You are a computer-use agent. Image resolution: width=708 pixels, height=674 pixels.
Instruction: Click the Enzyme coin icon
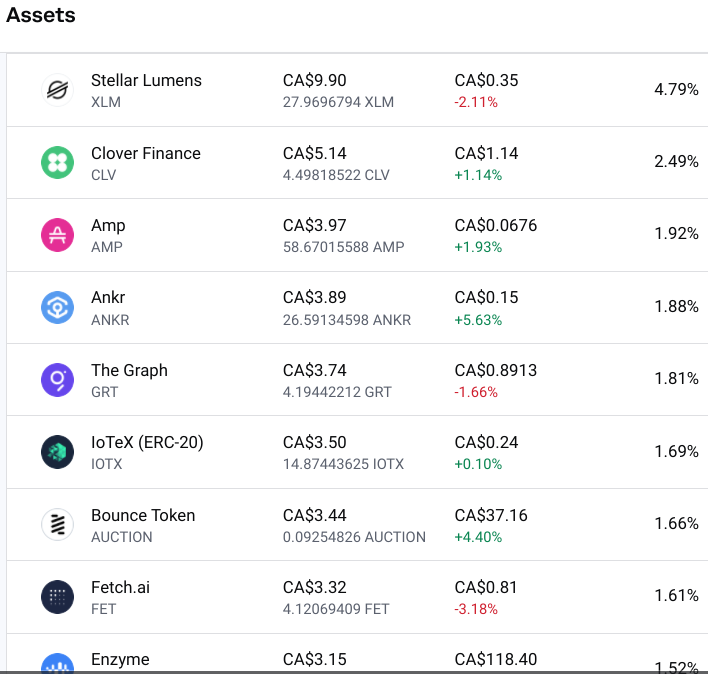click(x=57, y=665)
